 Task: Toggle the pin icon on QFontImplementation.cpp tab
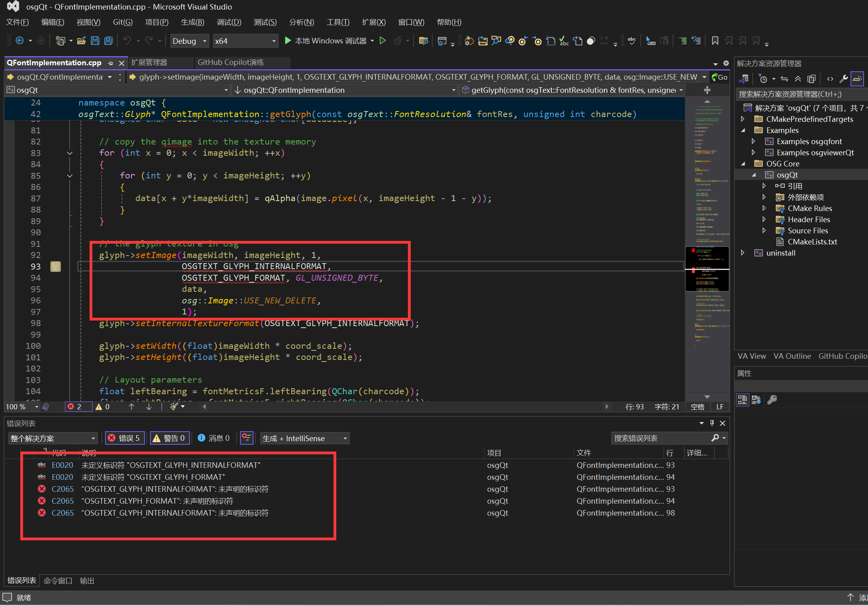point(110,63)
